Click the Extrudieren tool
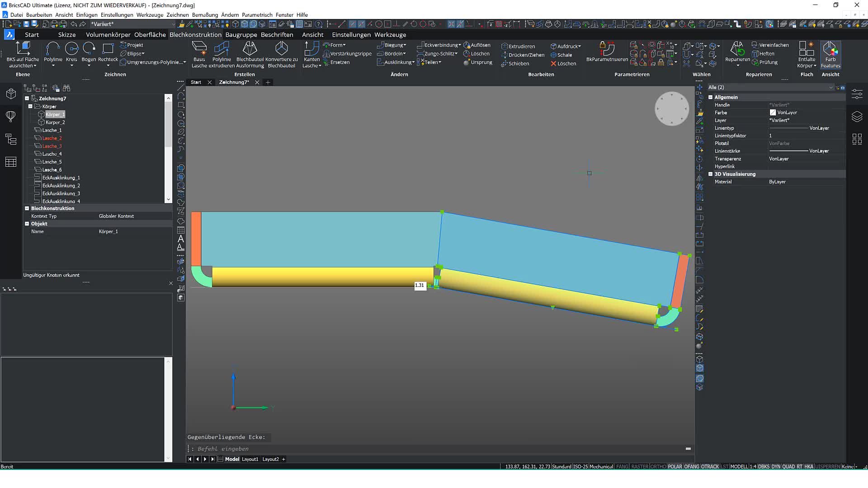This screenshot has width=868, height=488. [x=518, y=46]
